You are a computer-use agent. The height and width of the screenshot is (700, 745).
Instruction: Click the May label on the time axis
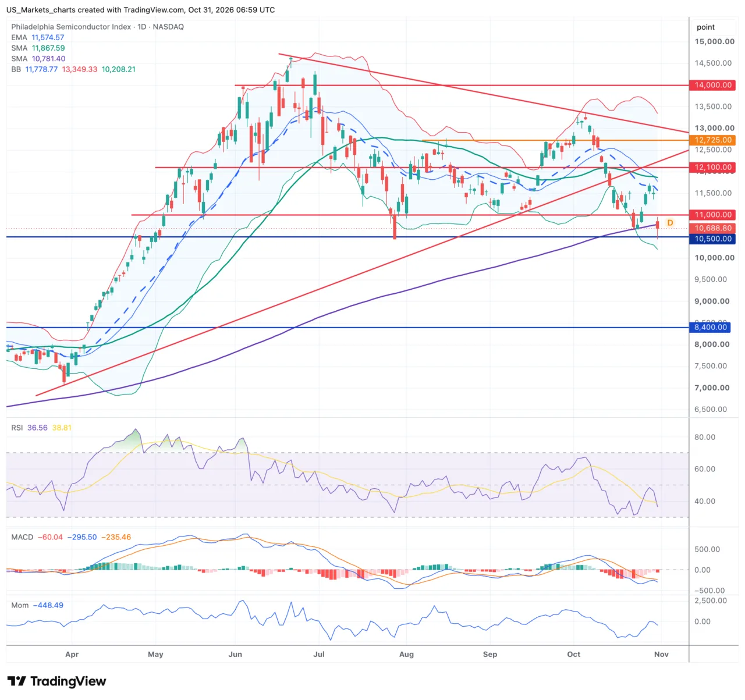click(x=155, y=655)
